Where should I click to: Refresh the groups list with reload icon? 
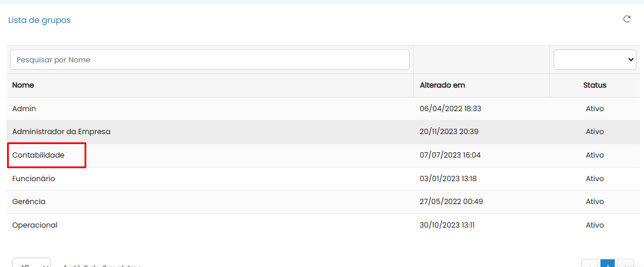click(x=627, y=19)
